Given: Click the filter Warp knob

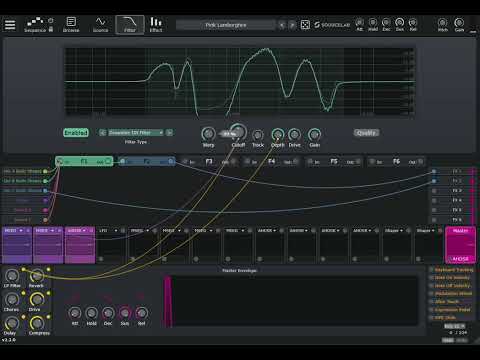Looking at the screenshot, I should [208, 134].
